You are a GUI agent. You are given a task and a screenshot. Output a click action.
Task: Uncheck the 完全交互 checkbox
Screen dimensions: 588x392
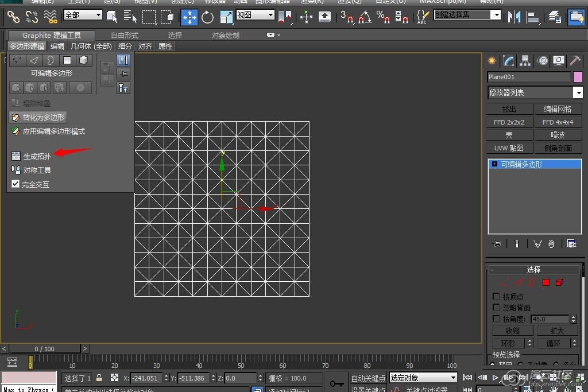(x=16, y=184)
